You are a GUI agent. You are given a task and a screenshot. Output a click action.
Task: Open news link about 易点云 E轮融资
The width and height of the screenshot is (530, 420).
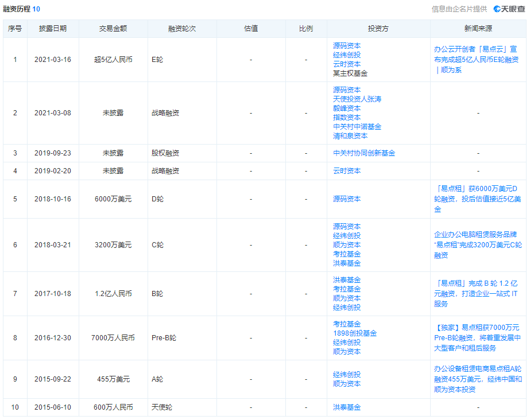(476, 60)
